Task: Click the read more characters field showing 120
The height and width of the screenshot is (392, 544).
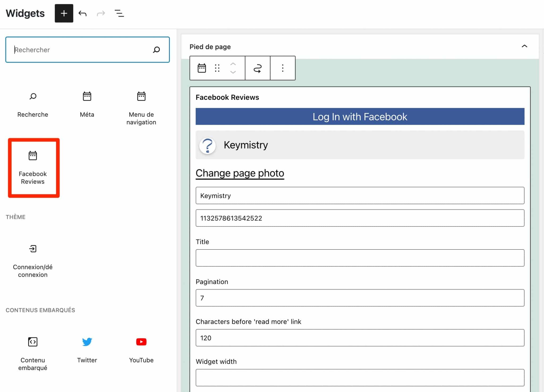Action: click(360, 338)
